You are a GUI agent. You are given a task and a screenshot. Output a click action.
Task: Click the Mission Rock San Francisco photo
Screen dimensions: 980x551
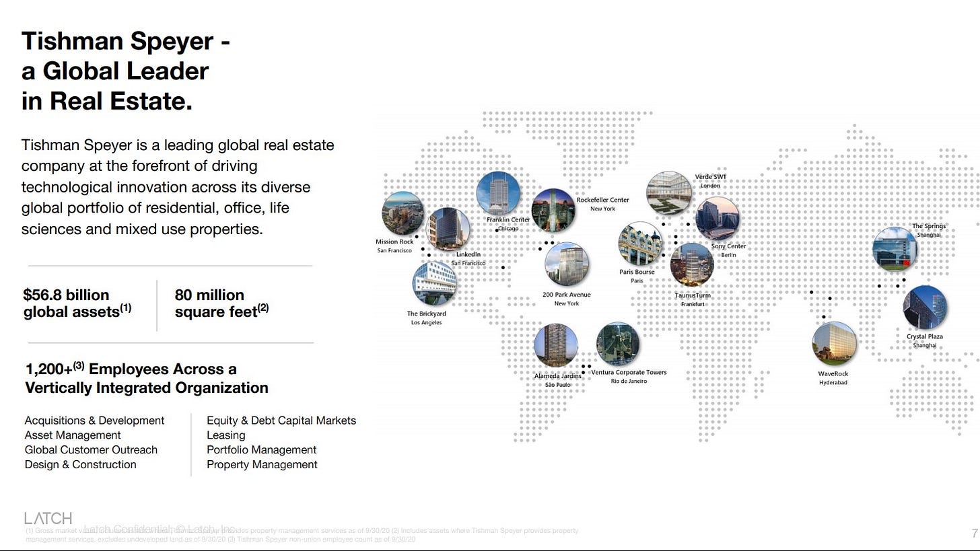point(403,213)
